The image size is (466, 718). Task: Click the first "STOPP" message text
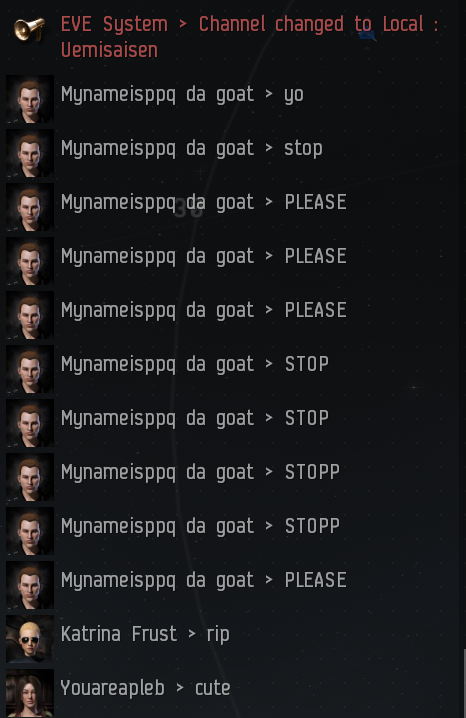tap(312, 472)
